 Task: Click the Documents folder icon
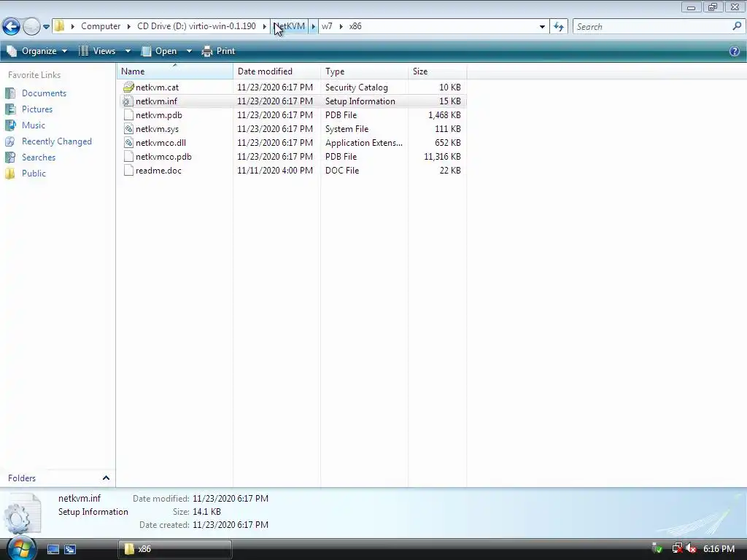[10, 93]
